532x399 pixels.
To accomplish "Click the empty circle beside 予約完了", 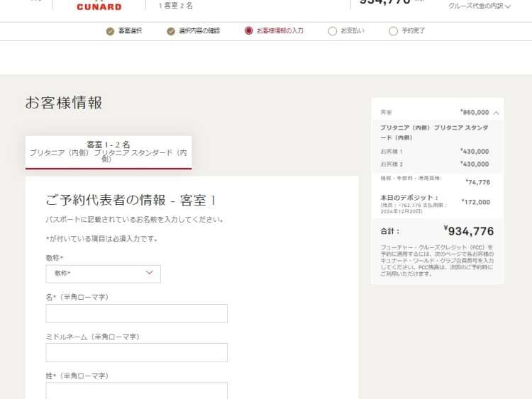I will (x=394, y=31).
